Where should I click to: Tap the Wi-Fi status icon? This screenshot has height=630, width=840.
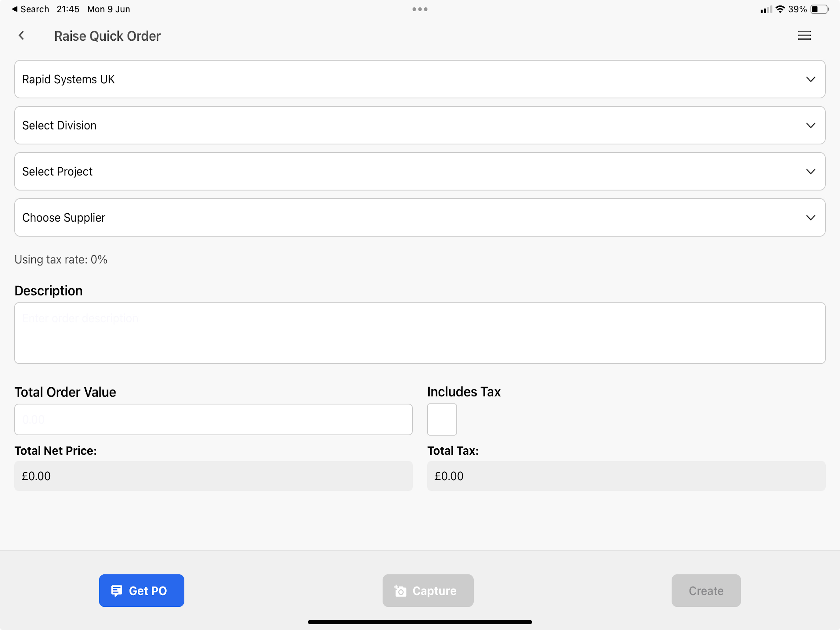[x=780, y=9]
